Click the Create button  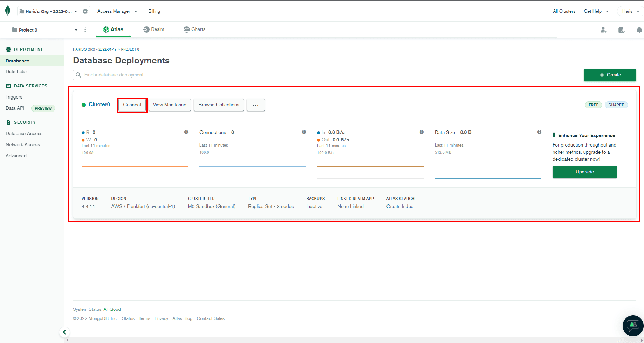point(610,75)
